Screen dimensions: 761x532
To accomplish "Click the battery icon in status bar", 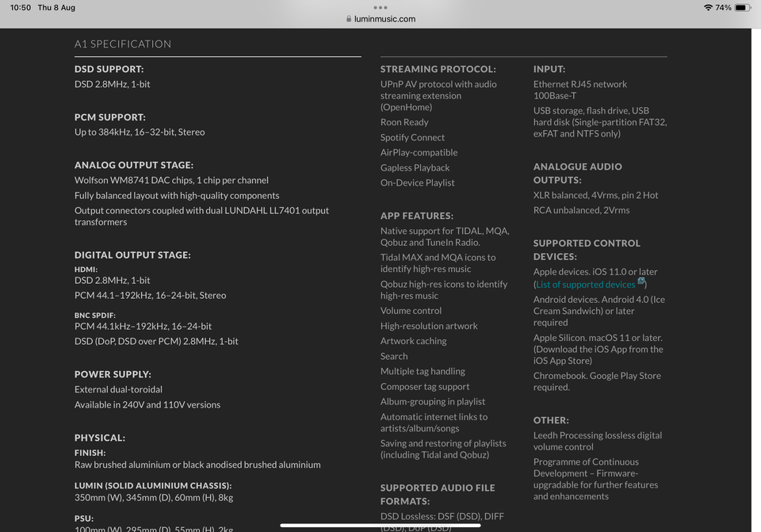I will coord(743,7).
